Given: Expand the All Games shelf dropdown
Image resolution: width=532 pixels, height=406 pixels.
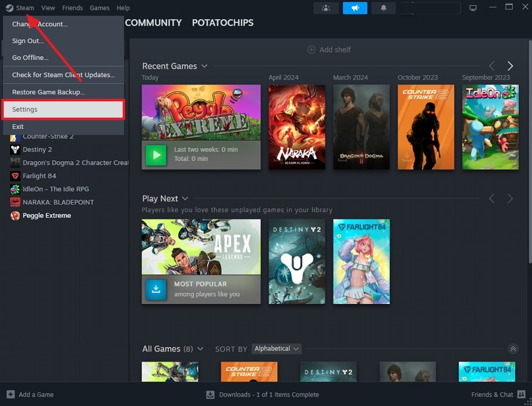Looking at the screenshot, I should (200, 348).
